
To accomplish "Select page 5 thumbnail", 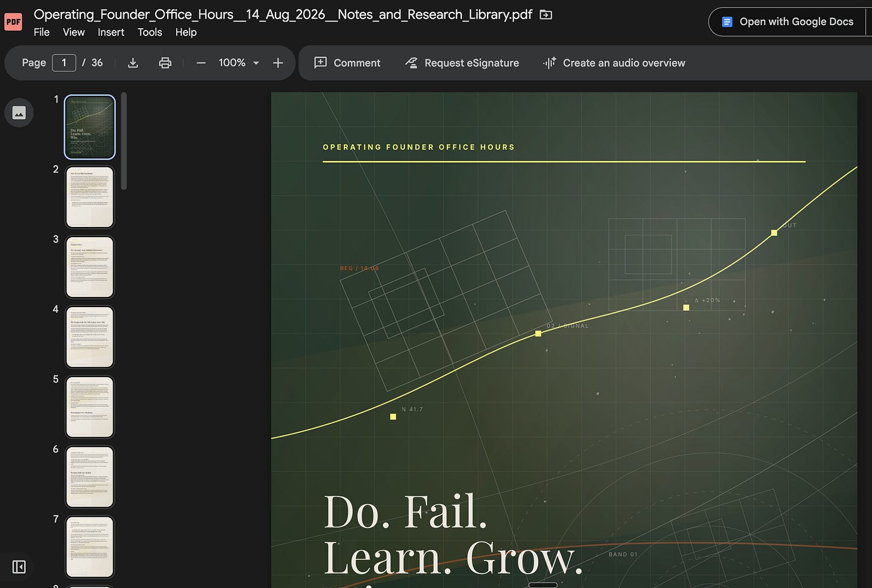I will tap(90, 407).
